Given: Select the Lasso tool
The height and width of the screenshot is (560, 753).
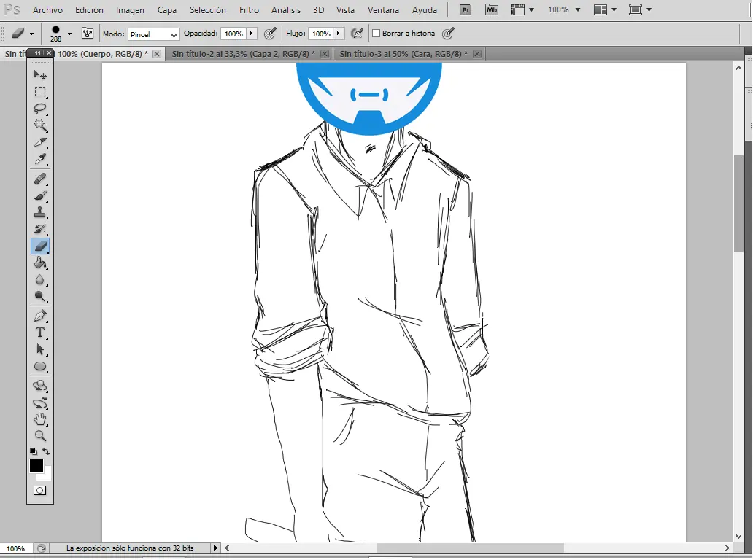Looking at the screenshot, I should [40, 109].
